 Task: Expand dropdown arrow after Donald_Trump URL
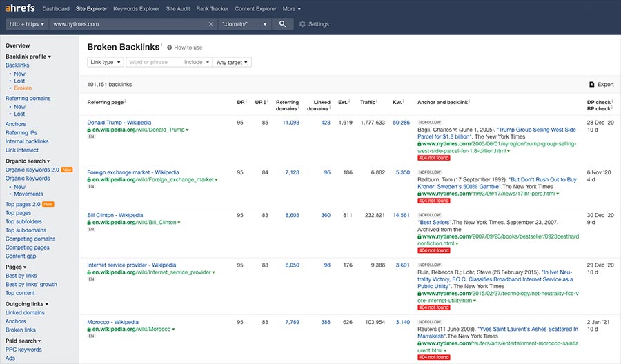[x=187, y=130]
